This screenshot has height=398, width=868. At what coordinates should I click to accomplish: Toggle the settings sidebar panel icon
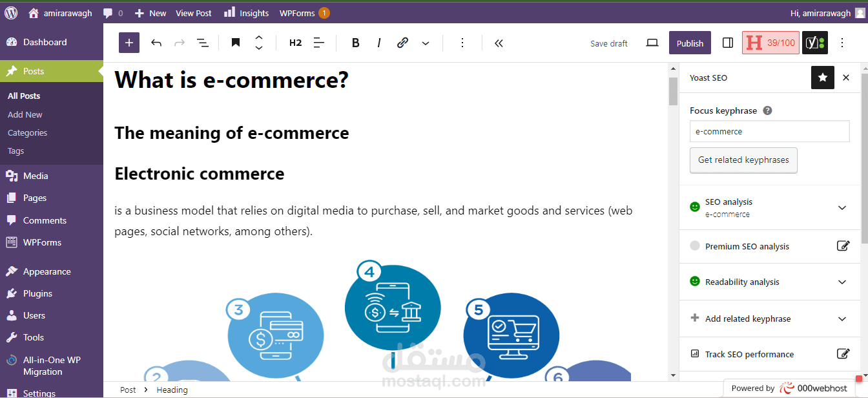tap(728, 43)
